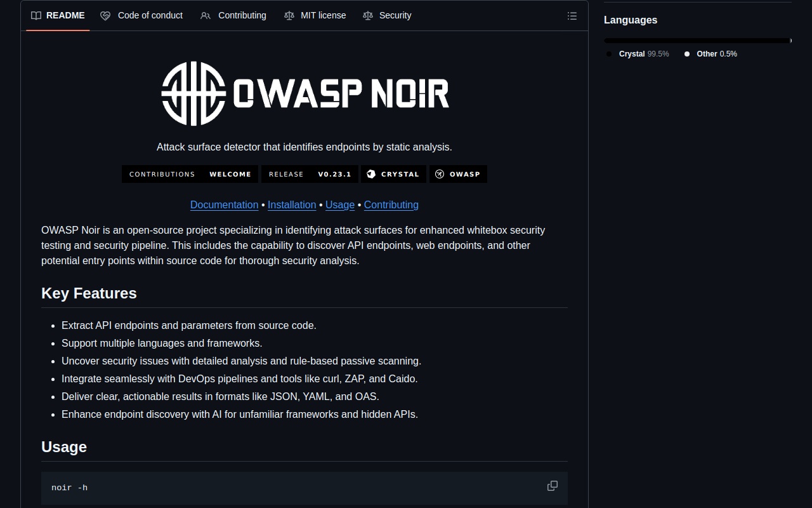Click the OWASP Noir circular logo

click(193, 93)
